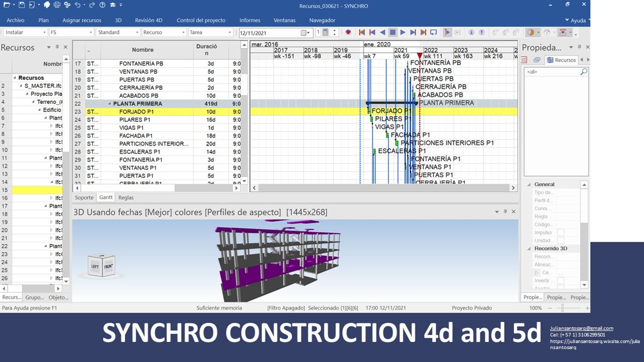The height and width of the screenshot is (362, 644).
Task: Click the red Record button in toolbar
Action: [348, 33]
